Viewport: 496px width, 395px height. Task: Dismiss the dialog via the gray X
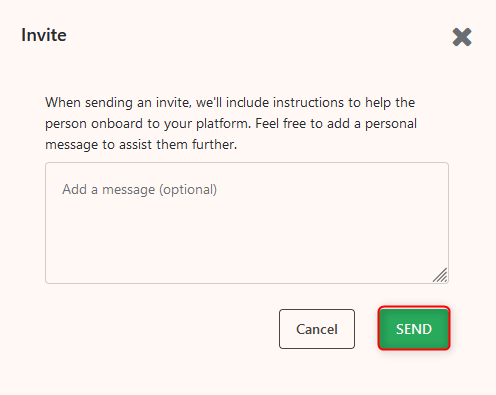[462, 37]
